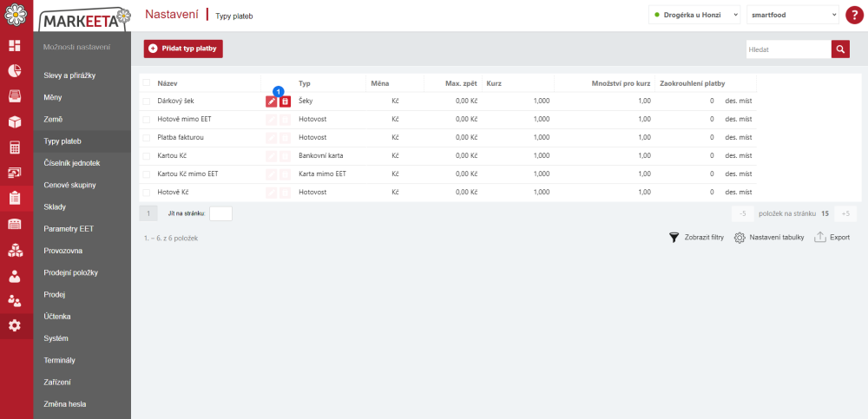Screen dimensions: 868x419
Task: Increase items per page with +5
Action: [x=845, y=213]
